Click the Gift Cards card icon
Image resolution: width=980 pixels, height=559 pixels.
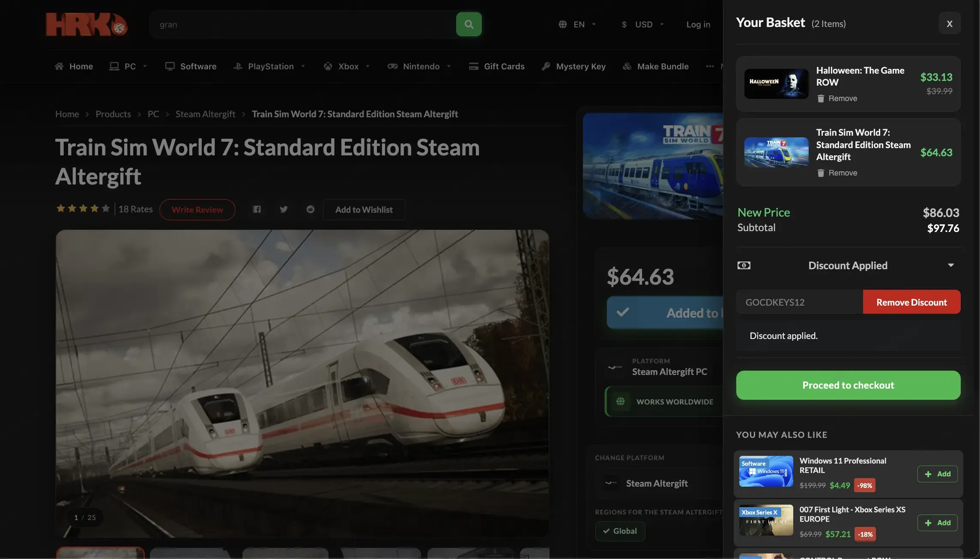[x=474, y=66]
